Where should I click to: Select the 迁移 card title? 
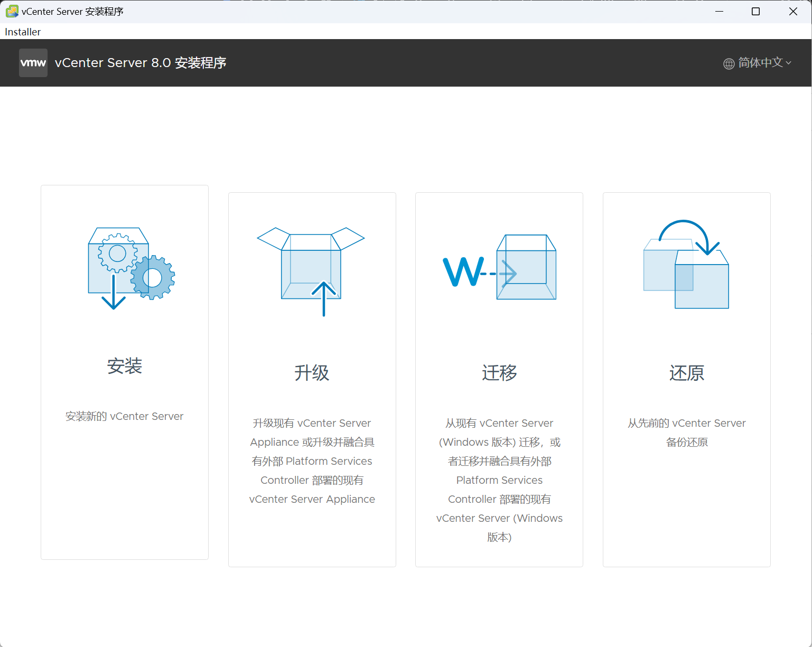[499, 373]
